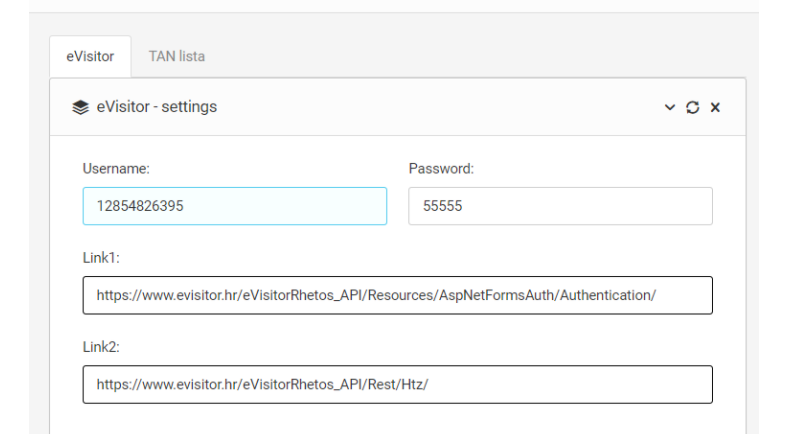
Task: Click the 'Link1:' label
Action: point(101,258)
